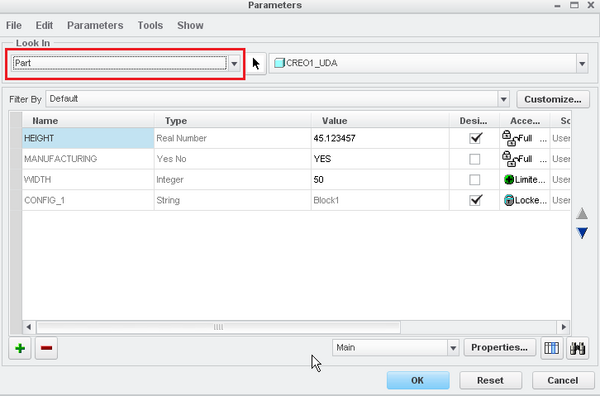Confirm with the OK button

click(418, 380)
